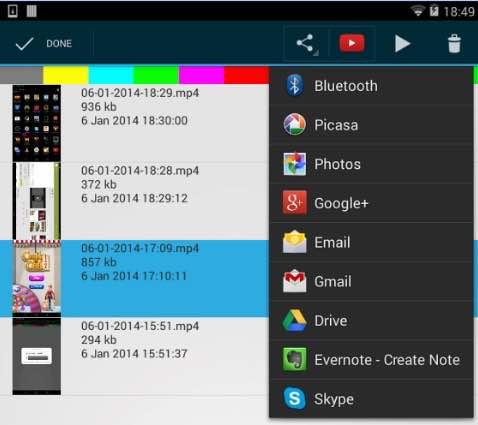Image resolution: width=478 pixels, height=425 pixels.
Task: Tap the battery status bar icon
Action: (434, 11)
